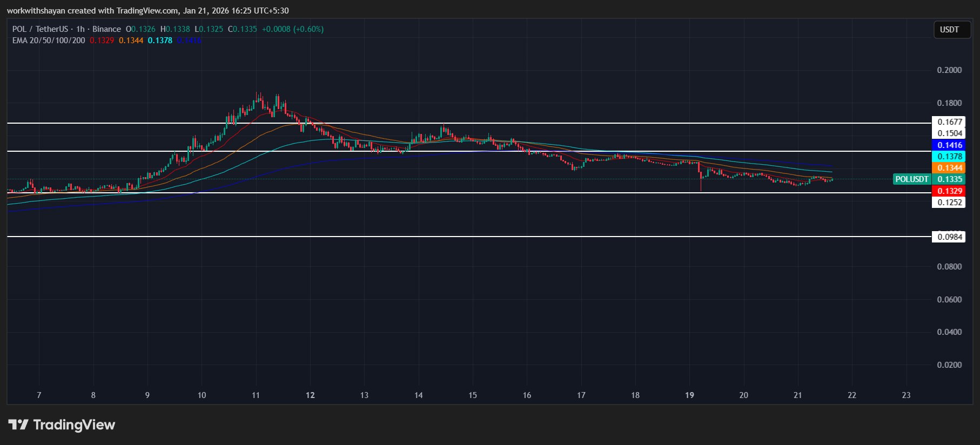The height and width of the screenshot is (445, 980).
Task: Click date 19 on the time axis
Action: pos(689,395)
